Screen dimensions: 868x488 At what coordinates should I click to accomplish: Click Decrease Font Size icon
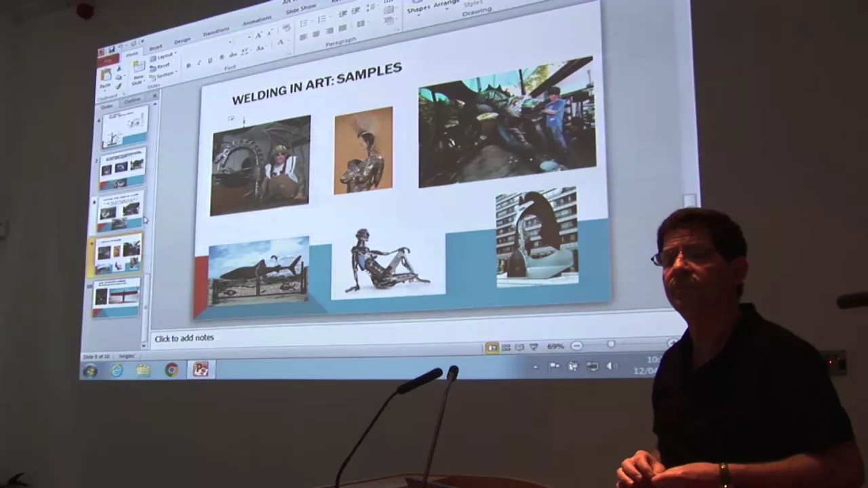[269, 33]
